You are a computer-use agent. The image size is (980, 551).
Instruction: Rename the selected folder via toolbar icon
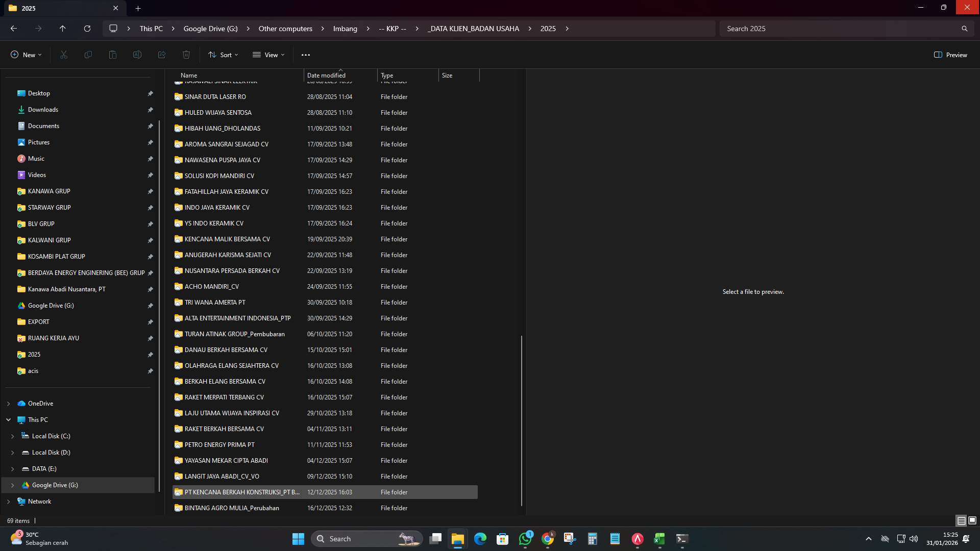click(x=137, y=55)
